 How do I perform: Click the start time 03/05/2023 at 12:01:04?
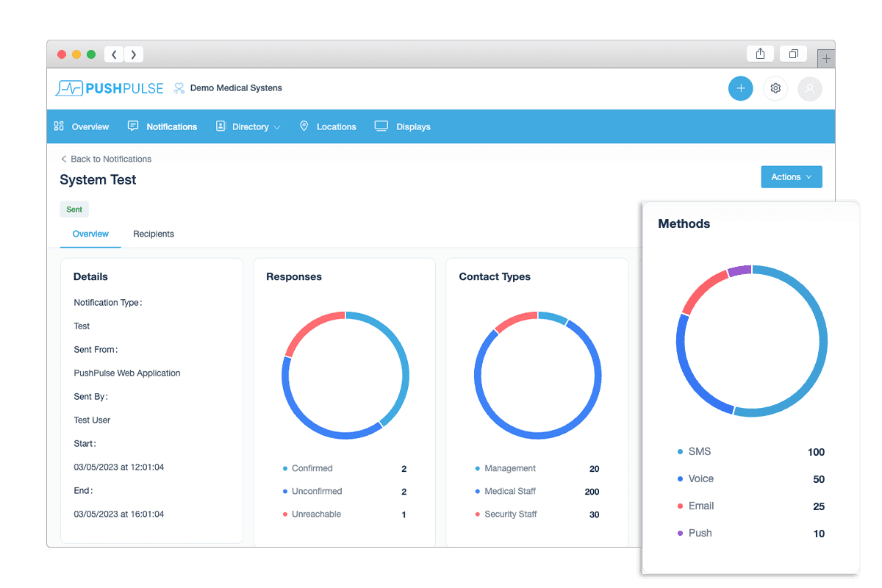coord(119,467)
